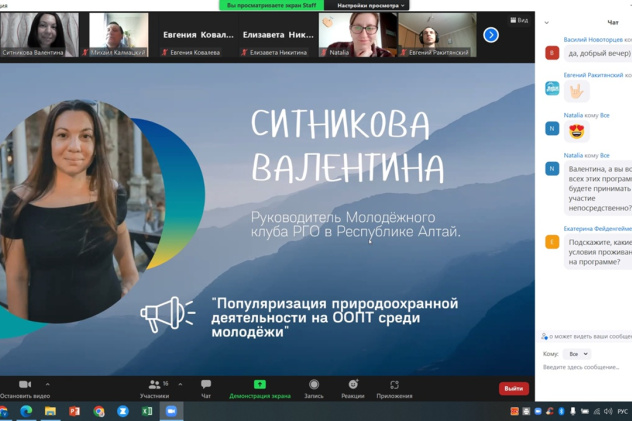
Task: Click the red Выйти leave button
Action: [514, 388]
